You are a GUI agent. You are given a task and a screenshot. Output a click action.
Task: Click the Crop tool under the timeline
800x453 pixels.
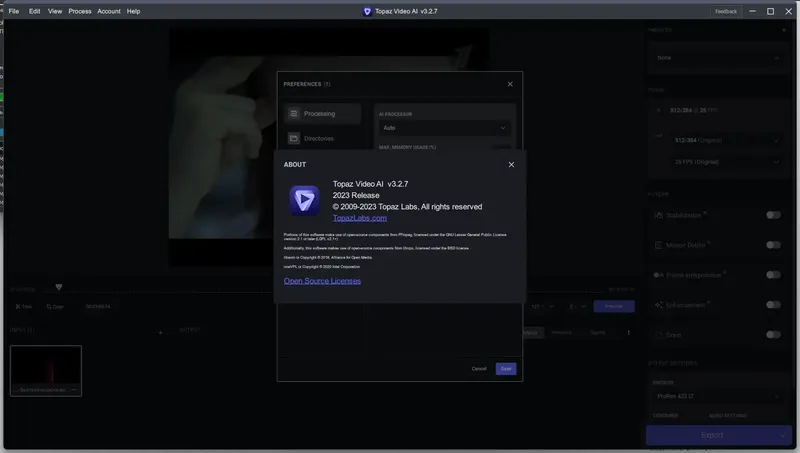pos(55,307)
